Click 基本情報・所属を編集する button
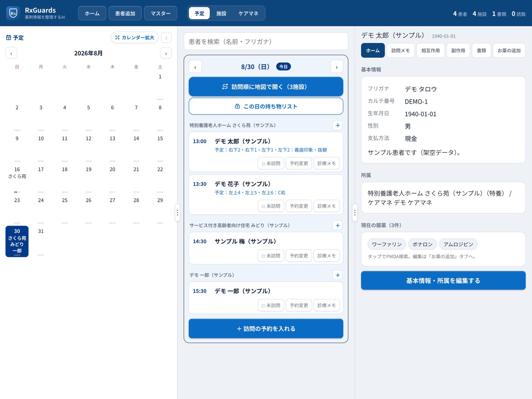The image size is (532, 399). click(443, 280)
